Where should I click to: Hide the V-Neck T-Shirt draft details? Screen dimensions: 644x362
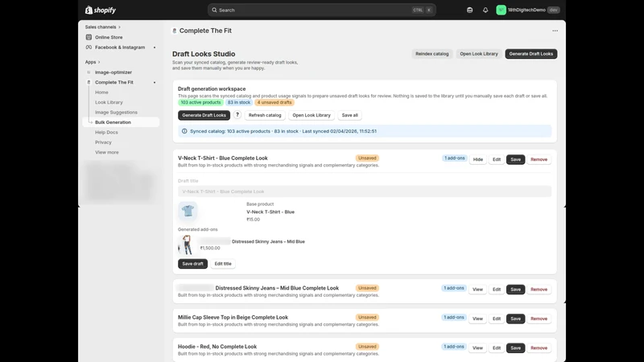477,159
